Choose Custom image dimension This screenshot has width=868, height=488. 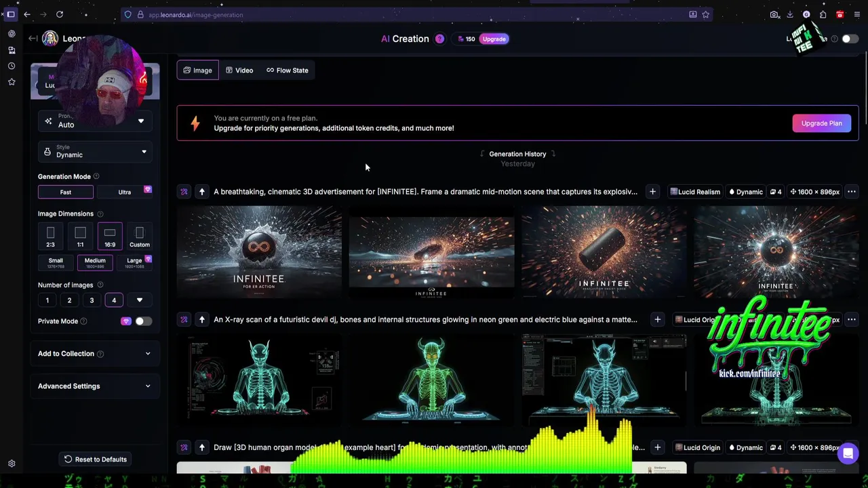coord(140,237)
